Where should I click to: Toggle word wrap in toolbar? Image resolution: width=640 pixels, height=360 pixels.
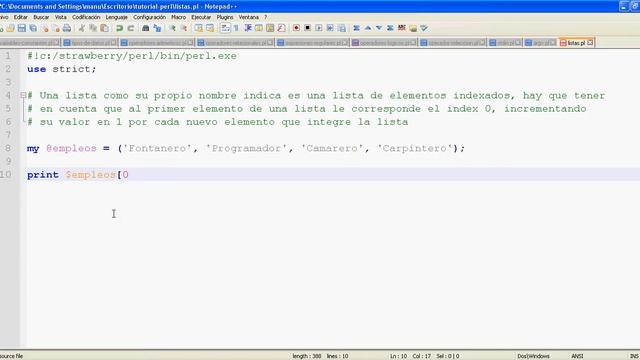point(225,28)
